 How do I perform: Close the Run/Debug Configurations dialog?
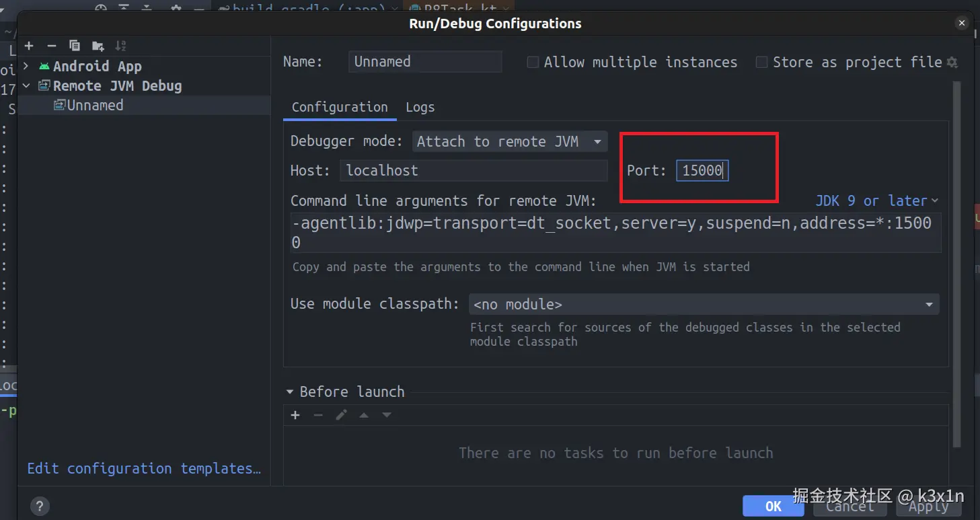coord(962,23)
